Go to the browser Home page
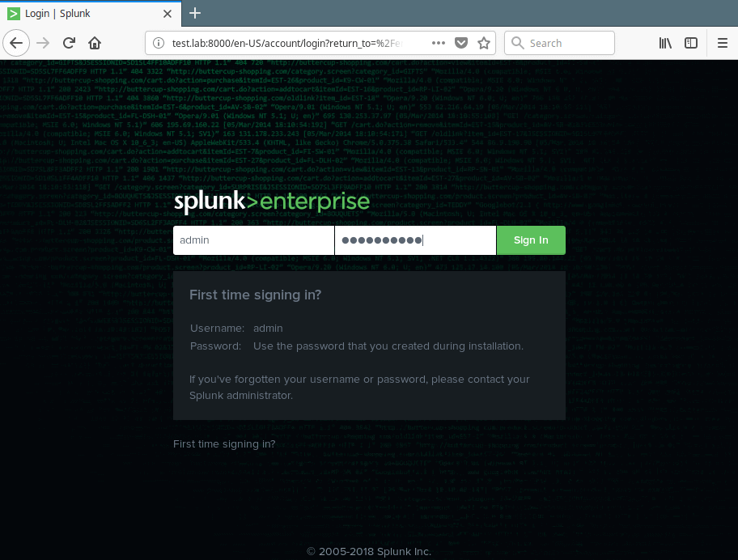The height and width of the screenshot is (560, 738). tap(95, 43)
